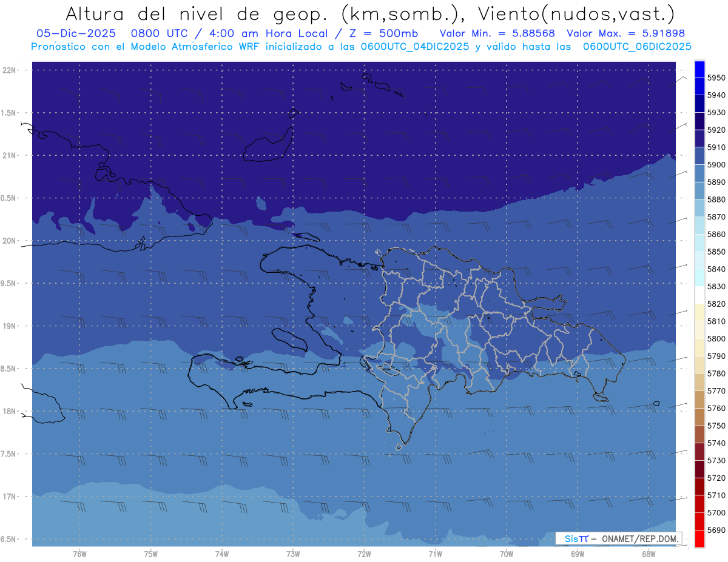Viewport: 728px width, 562px height.
Task: Click the colorbar segment between 5910 and 5900
Action: point(699,156)
